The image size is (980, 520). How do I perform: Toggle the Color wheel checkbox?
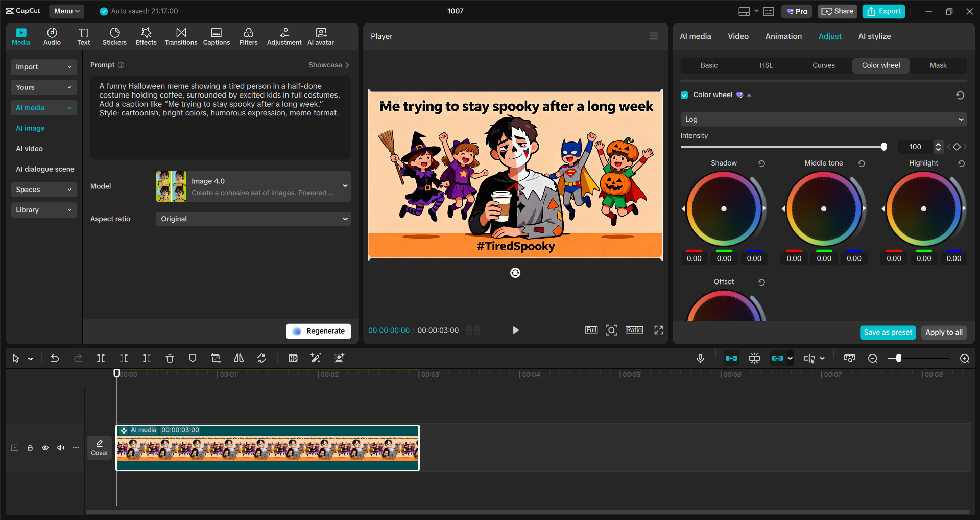tap(684, 95)
